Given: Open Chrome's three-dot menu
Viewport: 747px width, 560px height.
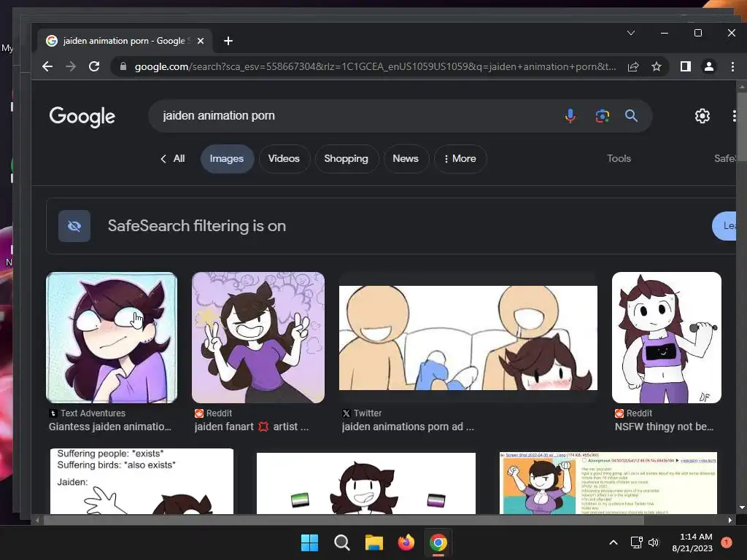Looking at the screenshot, I should click(x=732, y=66).
